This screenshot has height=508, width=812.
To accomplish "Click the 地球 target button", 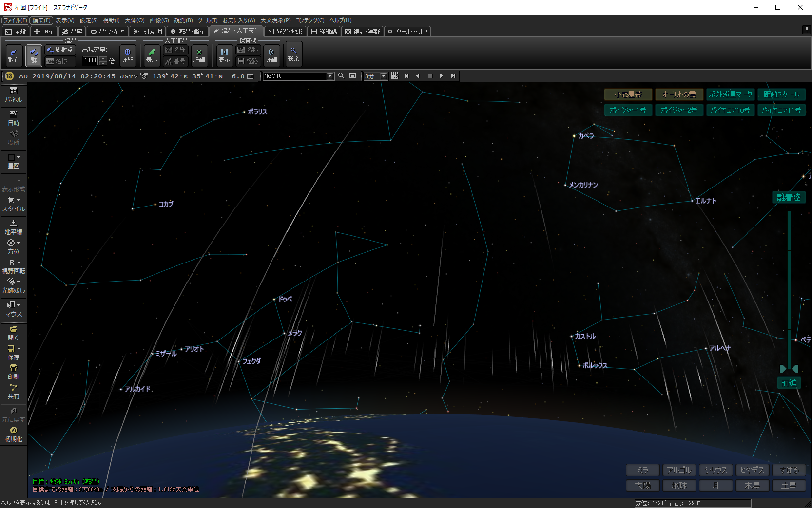I will click(x=679, y=486).
